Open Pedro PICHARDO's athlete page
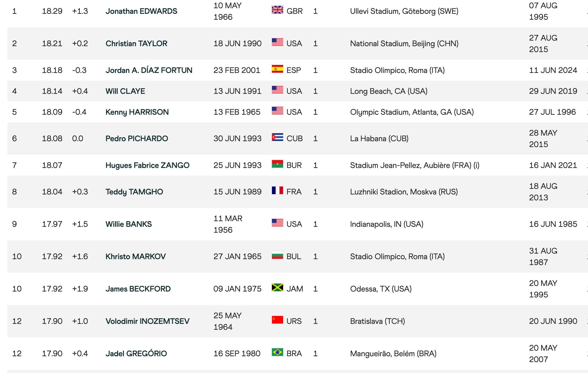Image resolution: width=588 pixels, height=373 pixels. [x=137, y=139]
